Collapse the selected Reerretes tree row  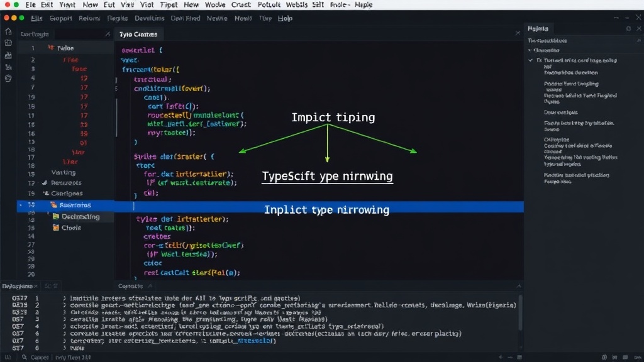point(21,204)
